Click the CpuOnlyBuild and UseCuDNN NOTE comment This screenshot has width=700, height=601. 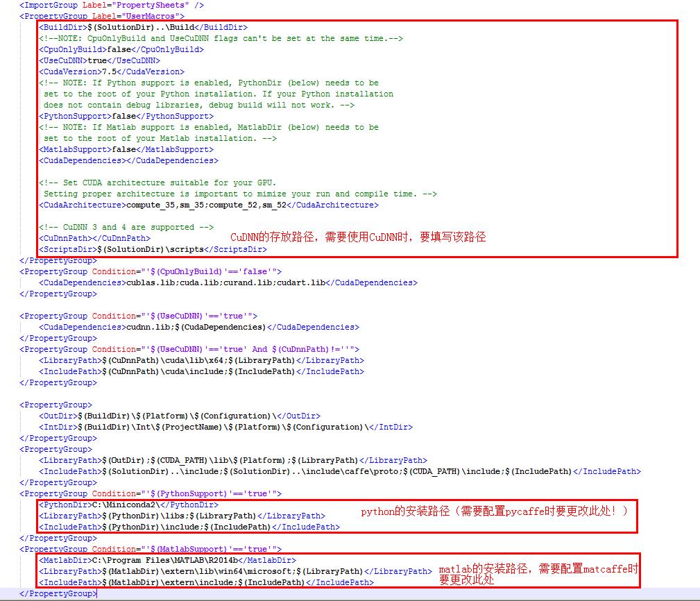tap(221, 38)
